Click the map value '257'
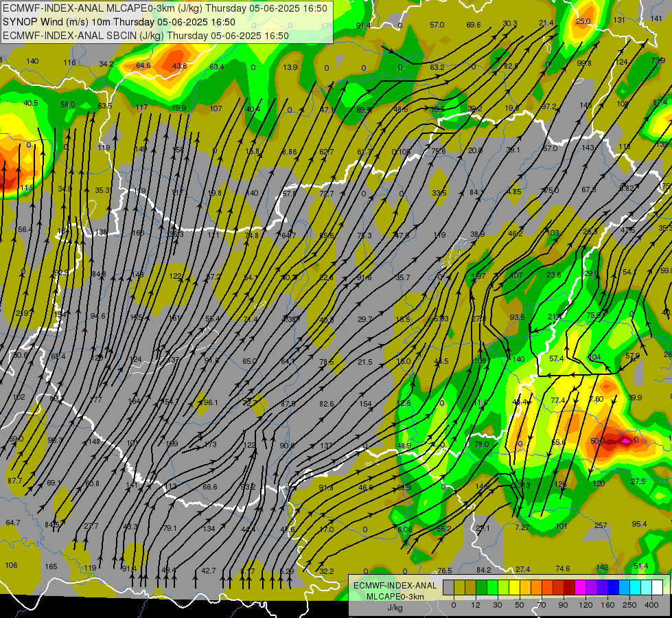 [x=601, y=525]
